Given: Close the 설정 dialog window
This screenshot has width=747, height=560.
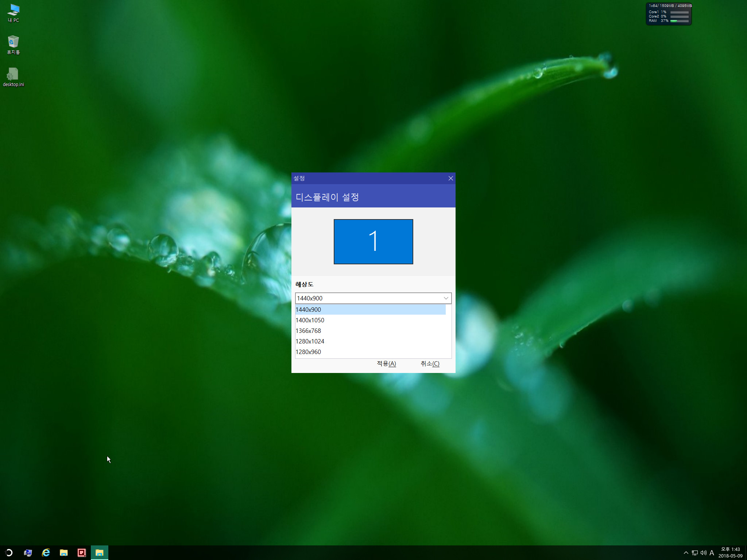Looking at the screenshot, I should tap(451, 178).
